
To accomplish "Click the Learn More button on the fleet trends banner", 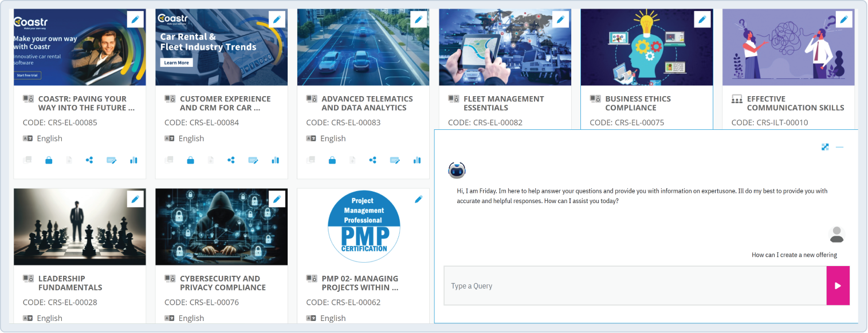I will point(176,62).
